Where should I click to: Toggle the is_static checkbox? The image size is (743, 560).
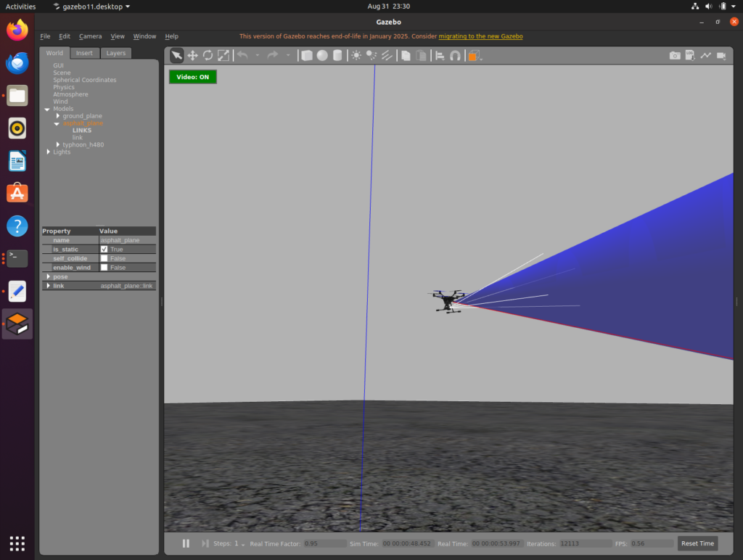[x=104, y=250]
